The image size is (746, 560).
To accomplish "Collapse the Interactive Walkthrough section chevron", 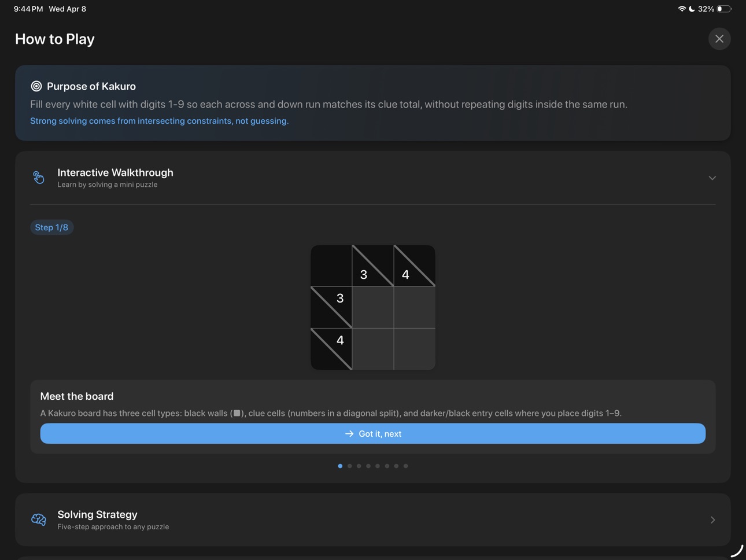I will point(712,178).
